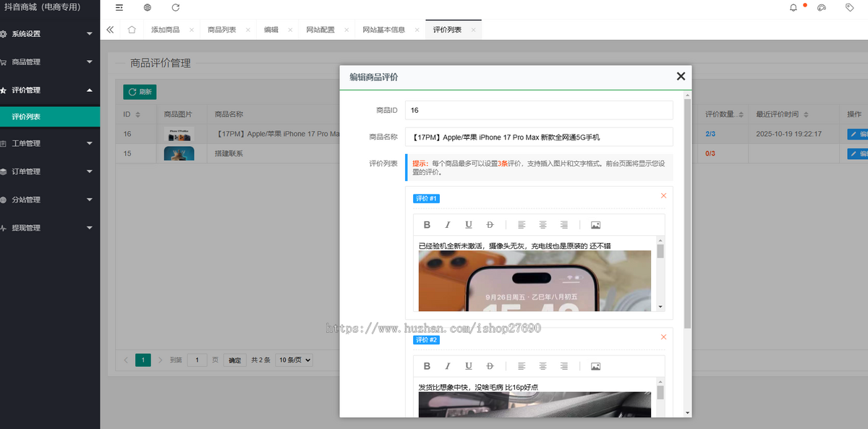
Task: Apply italic in 评价 #1 editor
Action: (x=448, y=225)
